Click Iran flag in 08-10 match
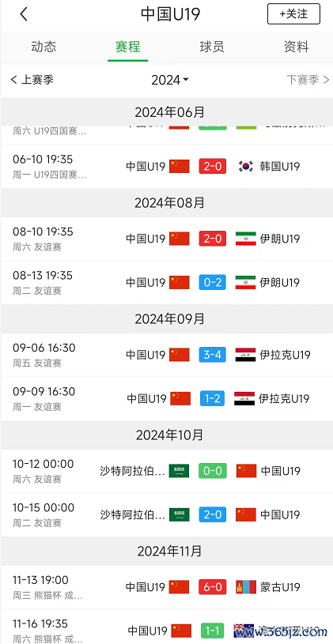 point(246,239)
